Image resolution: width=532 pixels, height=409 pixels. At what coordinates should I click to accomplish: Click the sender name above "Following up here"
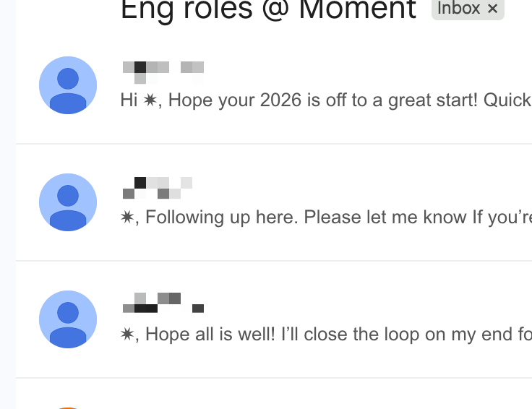pos(158,187)
